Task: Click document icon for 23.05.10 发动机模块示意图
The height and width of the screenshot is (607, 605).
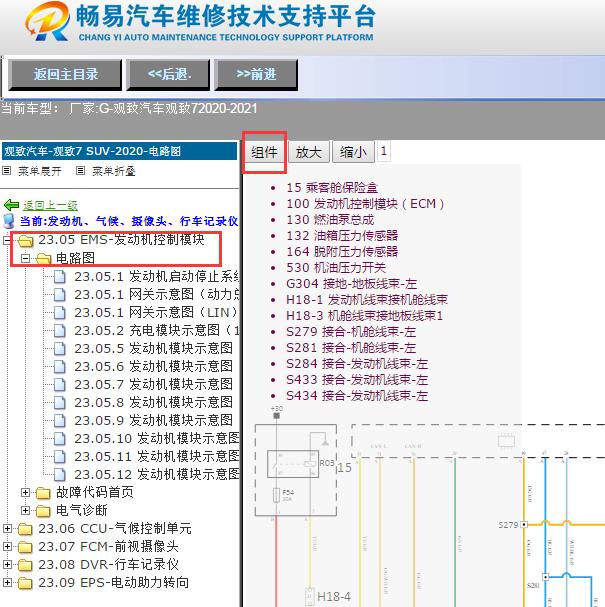Action: pos(60,438)
